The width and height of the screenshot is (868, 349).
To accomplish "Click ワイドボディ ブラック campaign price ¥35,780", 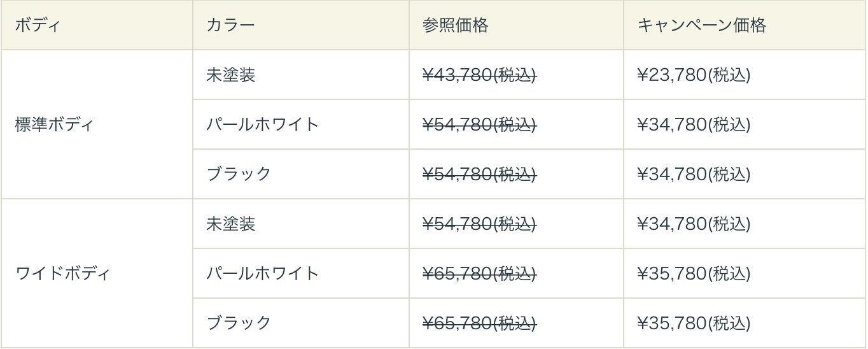I will point(694,323).
